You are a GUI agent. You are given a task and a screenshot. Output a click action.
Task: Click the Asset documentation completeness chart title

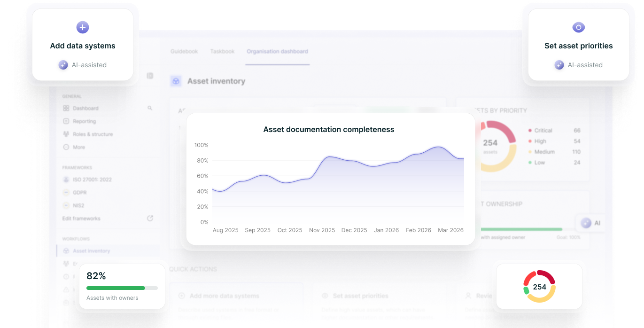tap(329, 129)
